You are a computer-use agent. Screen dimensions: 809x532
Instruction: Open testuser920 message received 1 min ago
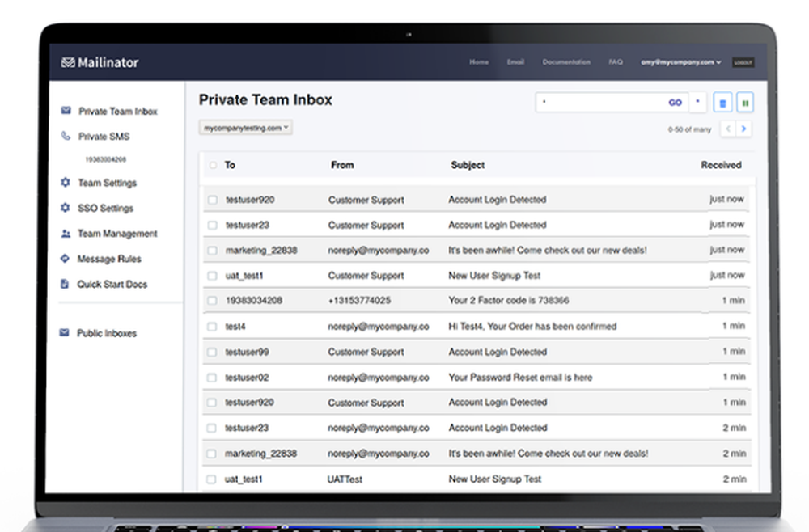point(477,402)
